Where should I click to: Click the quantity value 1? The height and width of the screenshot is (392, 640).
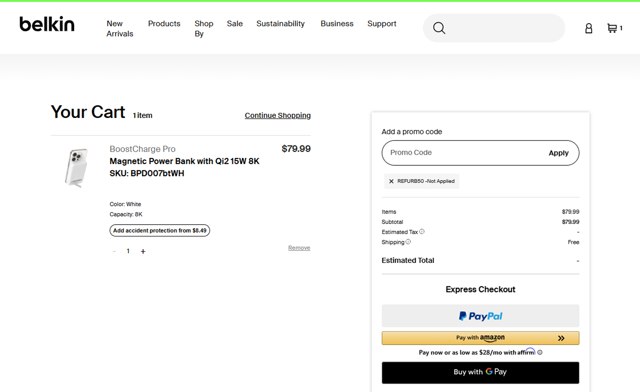(x=128, y=251)
